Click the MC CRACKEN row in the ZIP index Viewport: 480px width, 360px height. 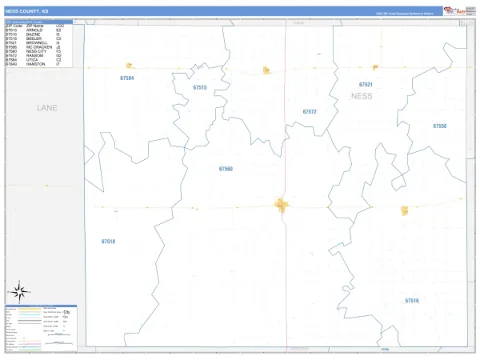point(34,47)
